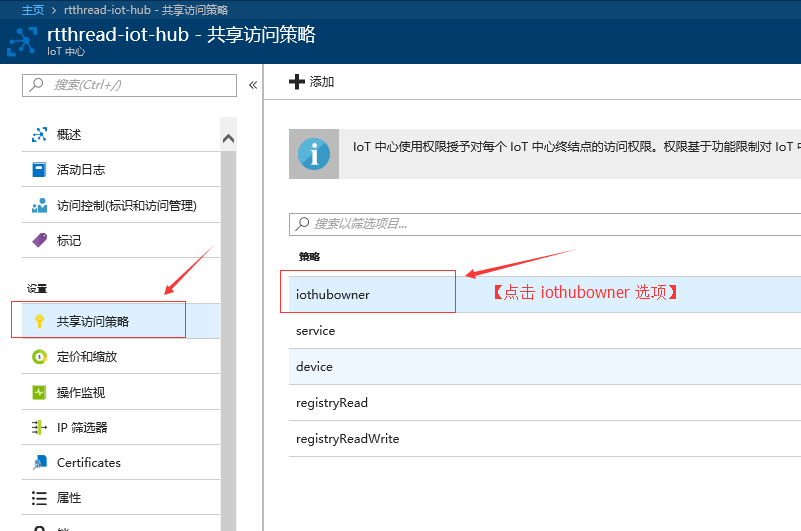The width and height of the screenshot is (801, 531).
Task: Click the 主页 breadcrumb link
Action: coord(33,10)
